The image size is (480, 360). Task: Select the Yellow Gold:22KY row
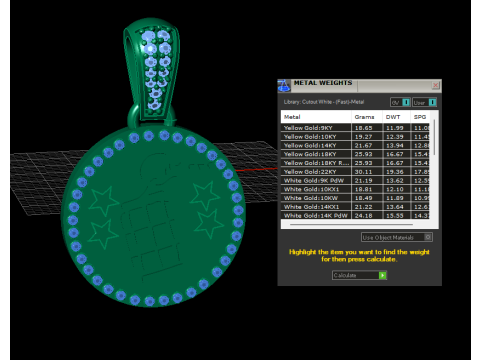355,172
